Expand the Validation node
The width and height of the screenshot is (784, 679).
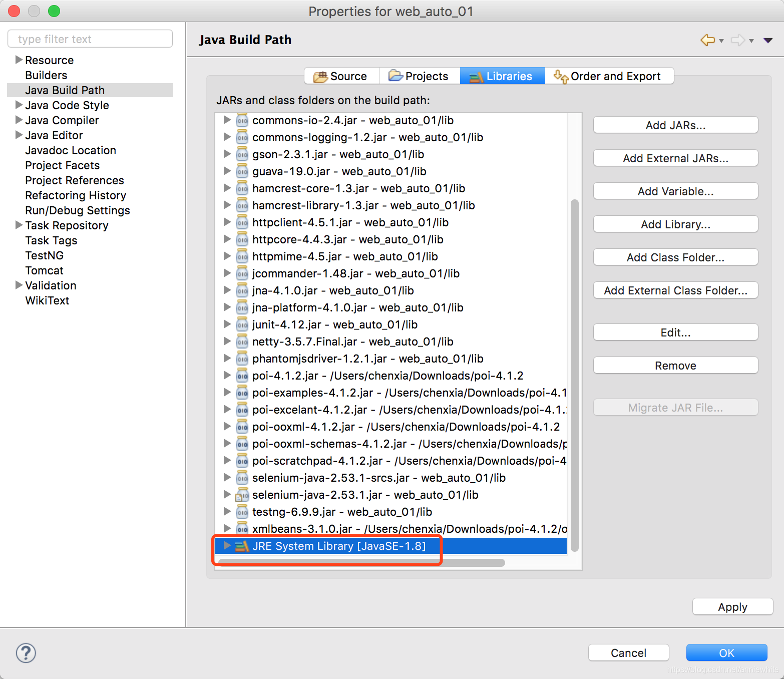[x=19, y=285]
